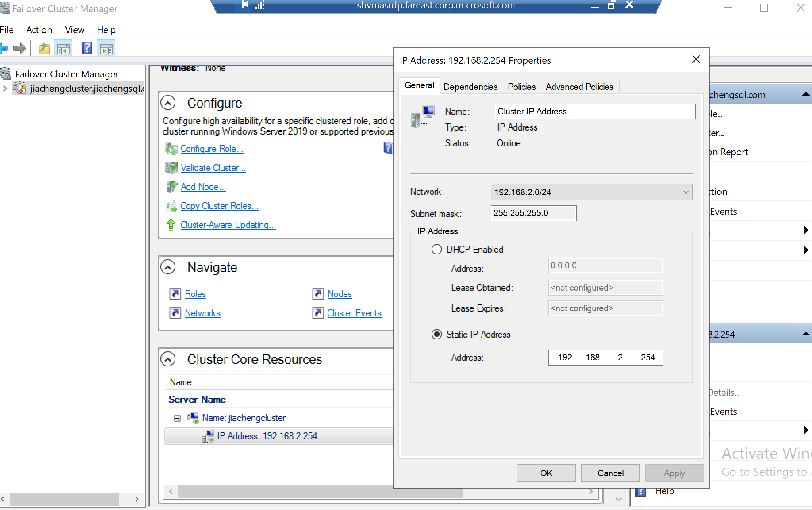Click the Add Node icon
The height and width of the screenshot is (510, 812).
(171, 187)
